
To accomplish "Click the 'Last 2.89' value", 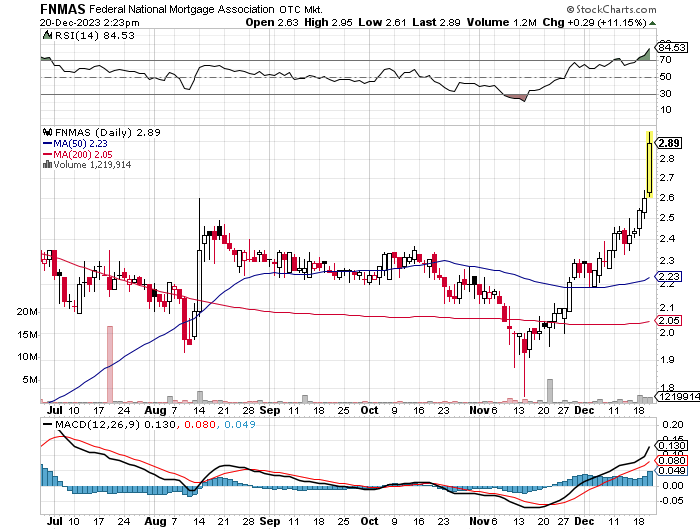I will coord(436,22).
